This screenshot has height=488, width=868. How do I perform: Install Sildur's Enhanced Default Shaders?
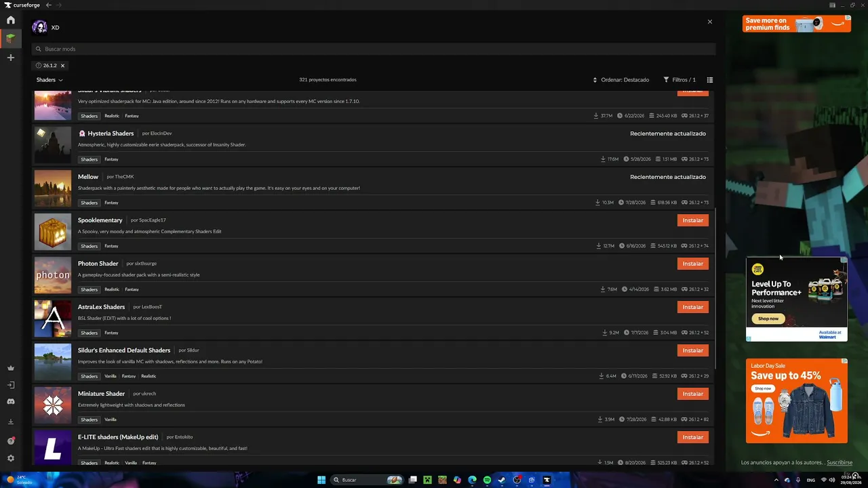pyautogui.click(x=692, y=350)
